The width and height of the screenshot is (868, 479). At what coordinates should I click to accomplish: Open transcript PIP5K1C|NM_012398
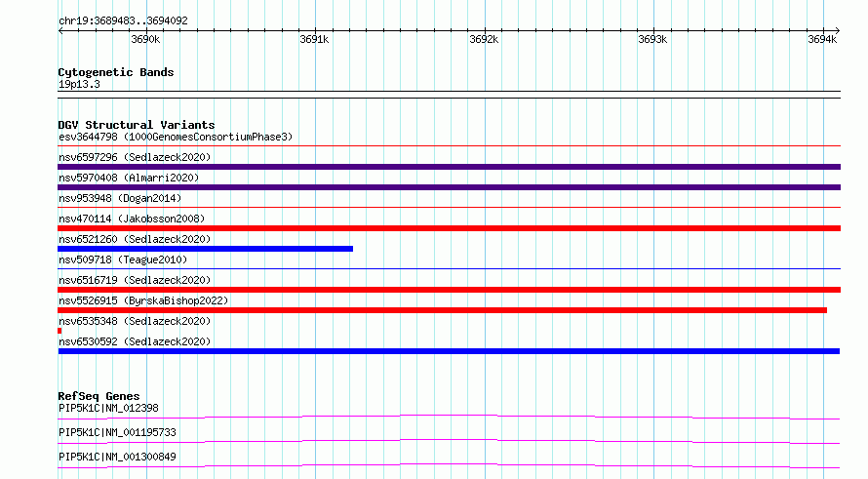tap(108, 408)
